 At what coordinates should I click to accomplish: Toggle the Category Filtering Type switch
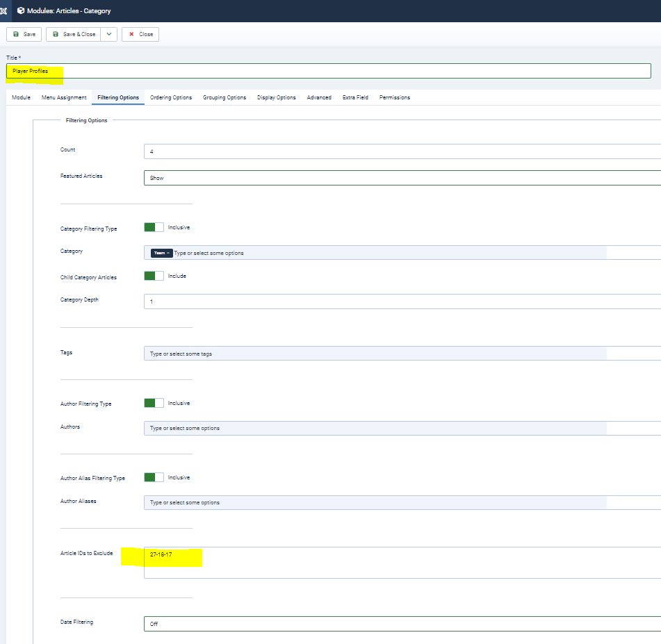154,227
